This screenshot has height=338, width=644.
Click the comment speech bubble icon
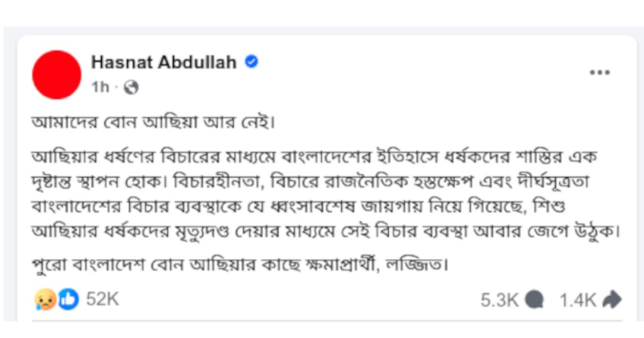tap(534, 300)
